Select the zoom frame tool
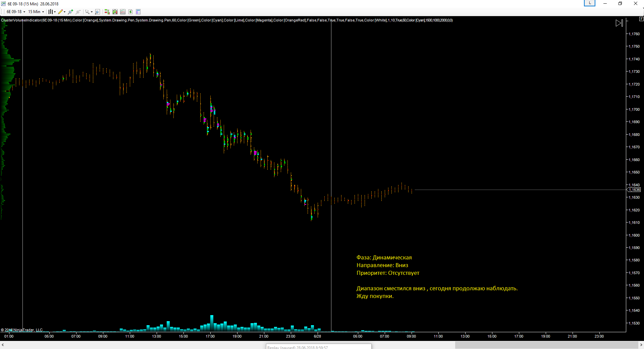 click(x=97, y=12)
